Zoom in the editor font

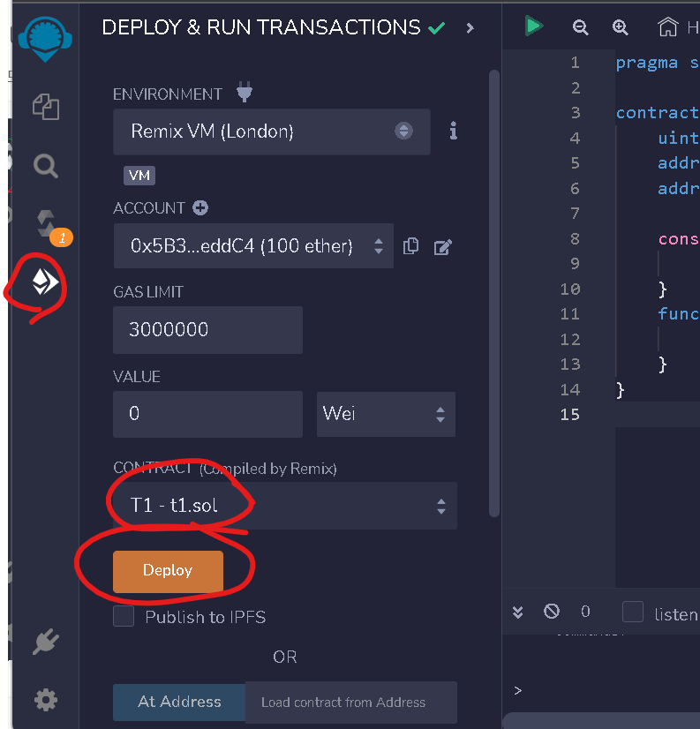(620, 27)
